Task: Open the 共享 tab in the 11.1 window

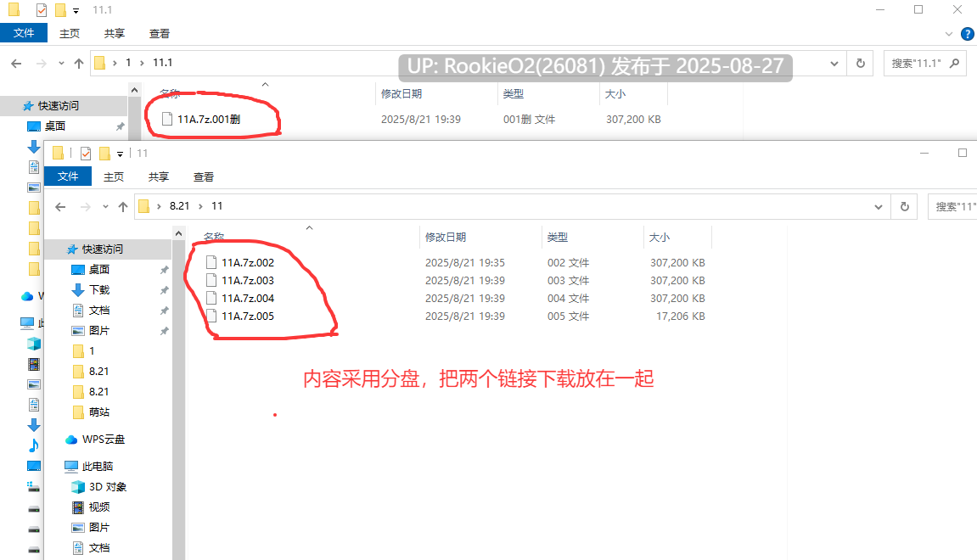Action: (114, 34)
